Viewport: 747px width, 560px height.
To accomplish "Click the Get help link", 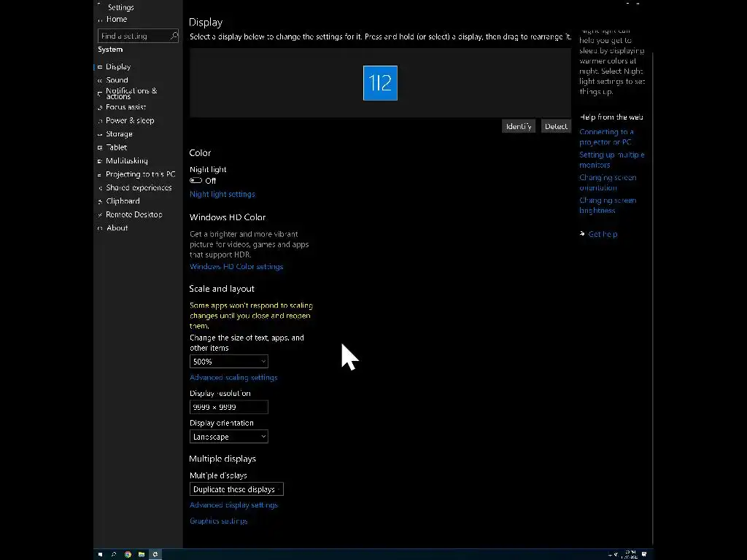I will 603,234.
